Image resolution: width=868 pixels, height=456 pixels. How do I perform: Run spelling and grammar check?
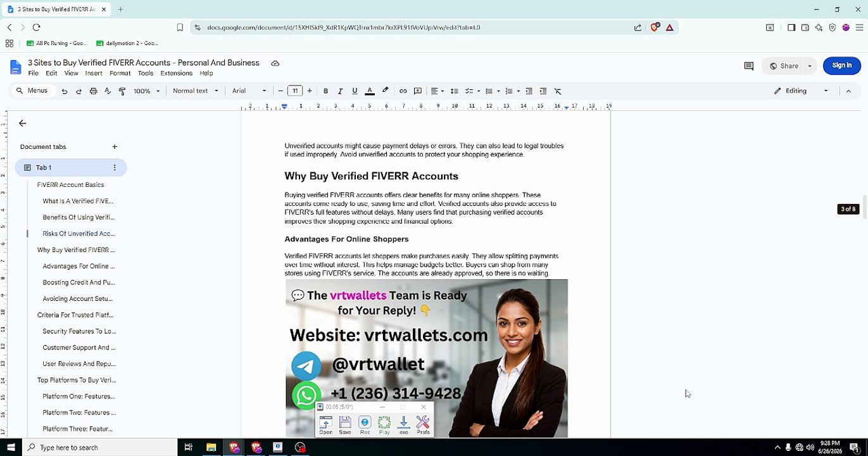tap(108, 91)
